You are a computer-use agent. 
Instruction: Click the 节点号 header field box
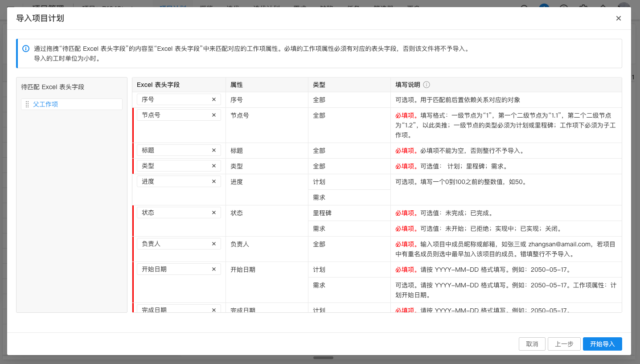179,115
